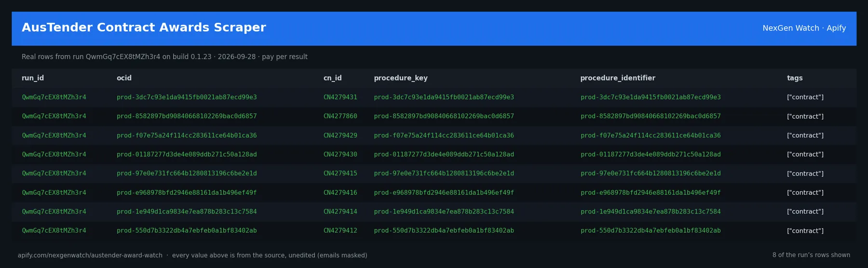Select procedure_key value in the CN4279414 row
The height and width of the screenshot is (268, 868).
point(444,212)
